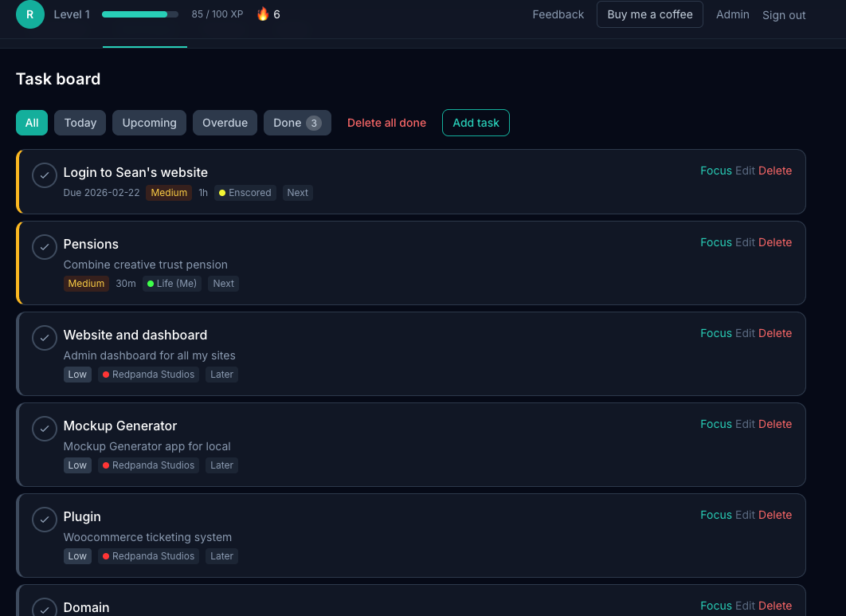The height and width of the screenshot is (616, 846).
Task: Open the "Overdue" filter
Action: 225,123
